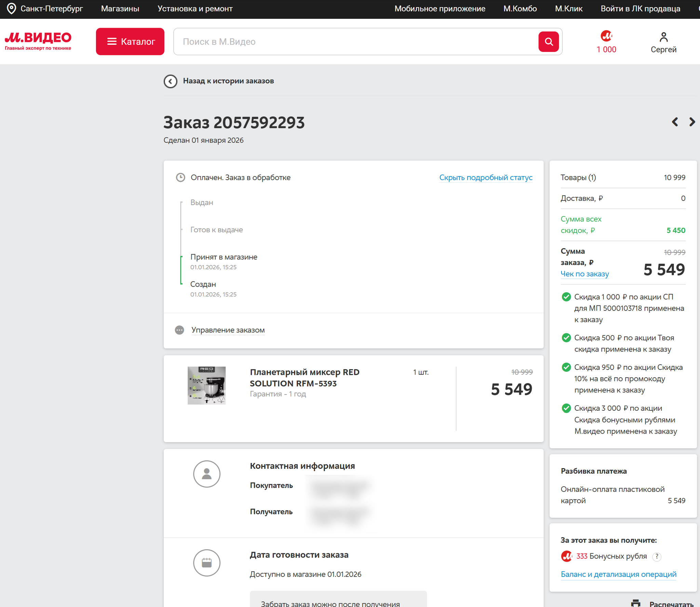This screenshot has width=700, height=607.
Task: Click the question mark by Бонусных рубля
Action: coord(657,556)
